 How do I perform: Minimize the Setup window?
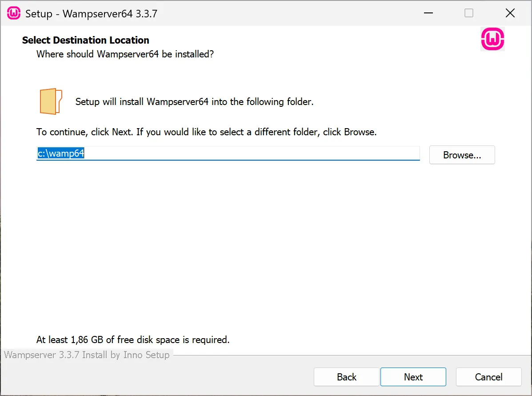(x=428, y=13)
